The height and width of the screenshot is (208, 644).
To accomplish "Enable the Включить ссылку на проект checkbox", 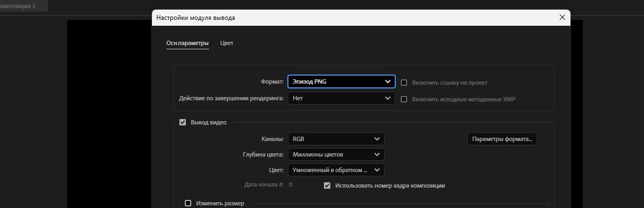I will click(x=404, y=83).
